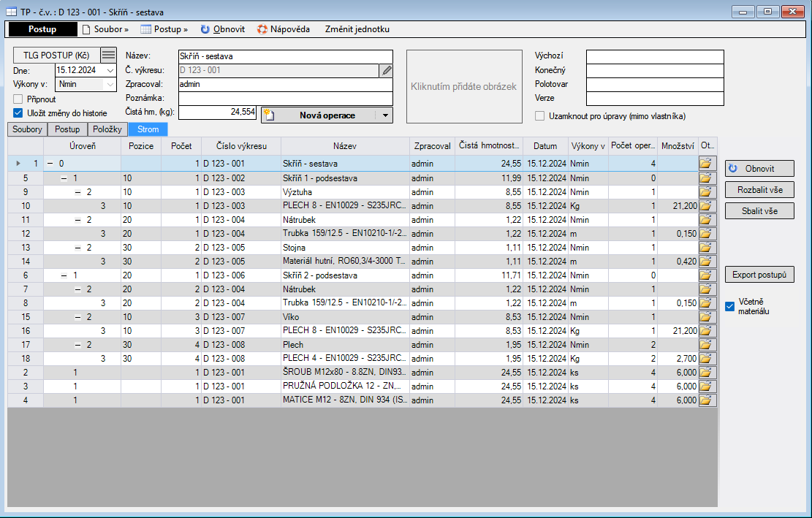Switch to the Postup tab
Image resolution: width=812 pixels, height=518 pixels.
tap(67, 129)
